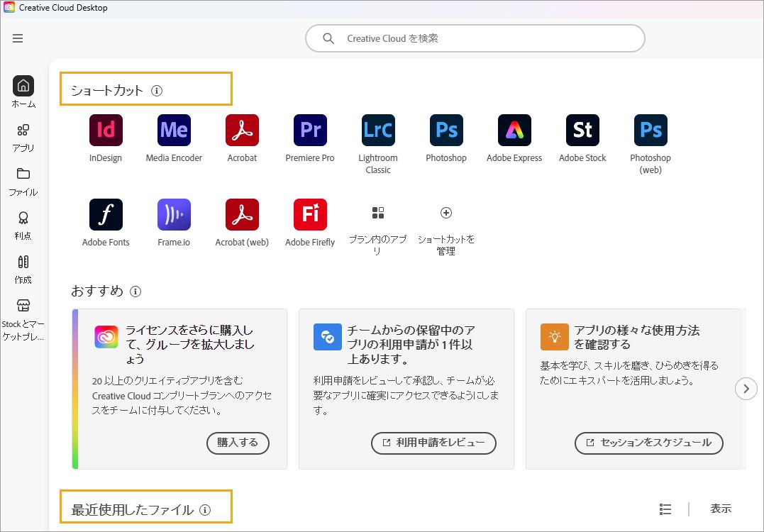Image resolution: width=764 pixels, height=532 pixels.
Task: Click the 購入する button
Action: (238, 443)
